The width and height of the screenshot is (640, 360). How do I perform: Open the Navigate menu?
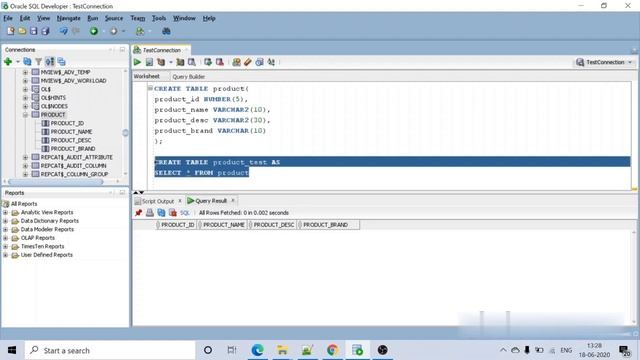point(69,18)
